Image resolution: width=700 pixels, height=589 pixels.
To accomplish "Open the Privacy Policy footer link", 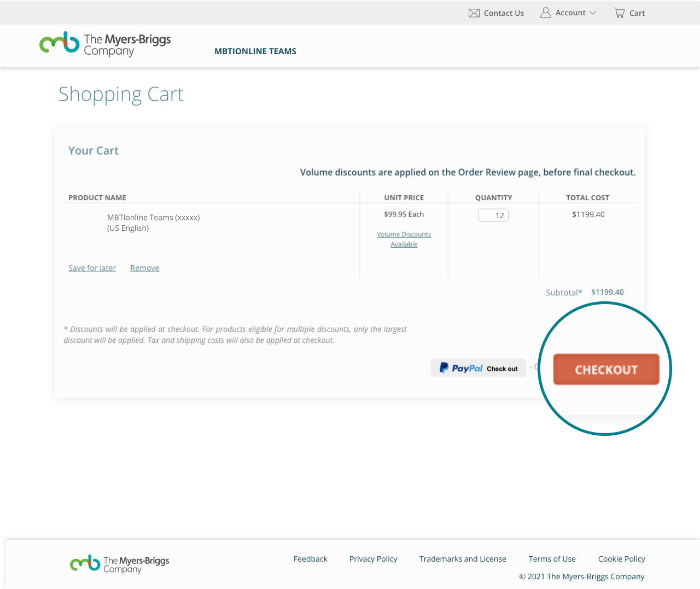I will [374, 559].
